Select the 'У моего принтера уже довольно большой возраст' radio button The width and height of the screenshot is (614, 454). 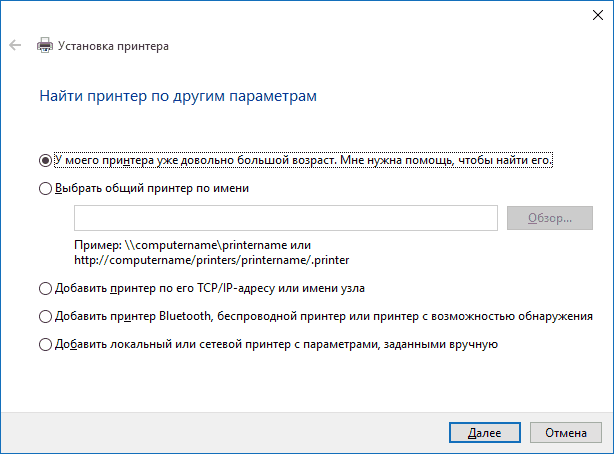coord(44,159)
